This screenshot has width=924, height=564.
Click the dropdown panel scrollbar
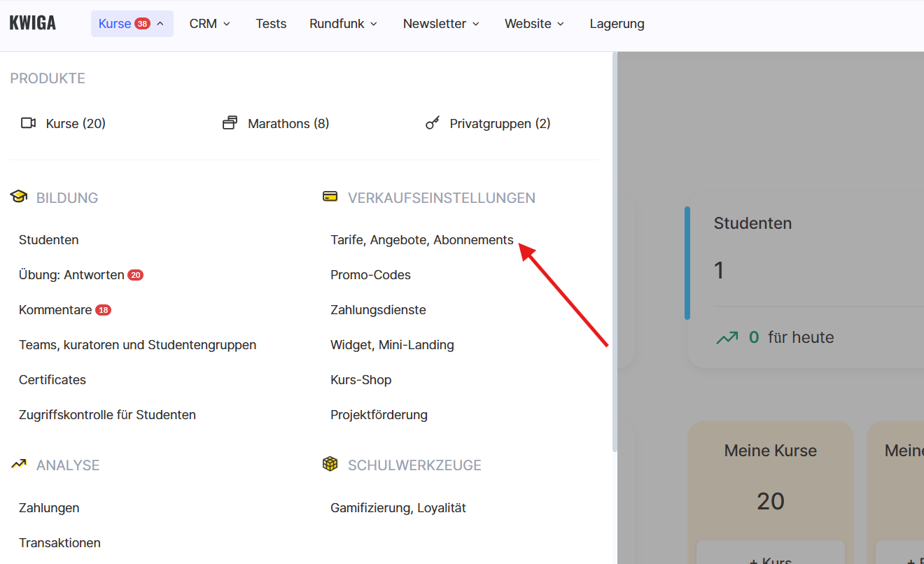tap(615, 252)
